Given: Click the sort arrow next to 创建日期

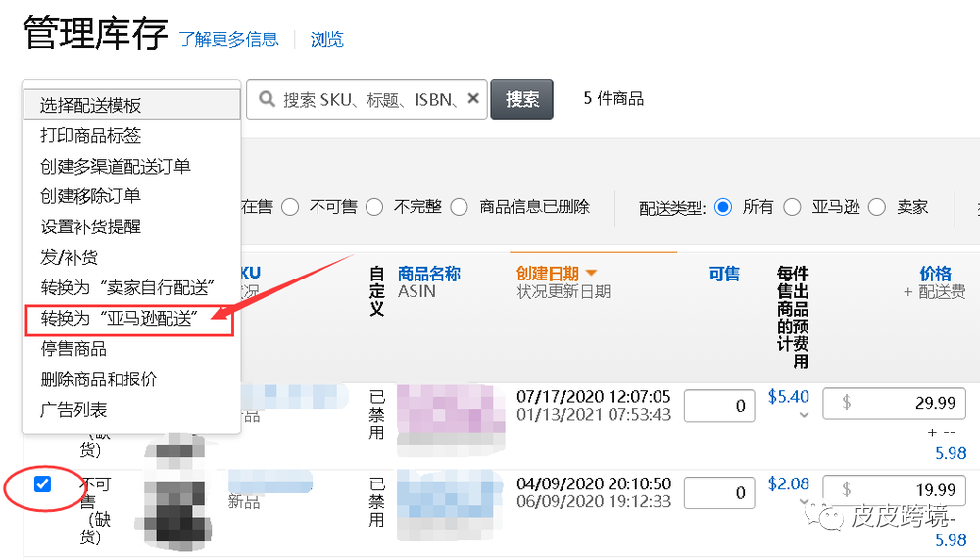Looking at the screenshot, I should [x=591, y=273].
